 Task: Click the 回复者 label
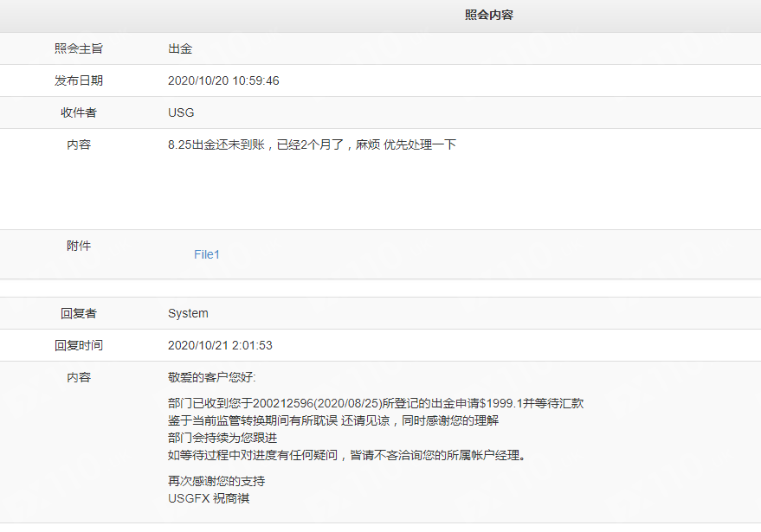coord(79,313)
